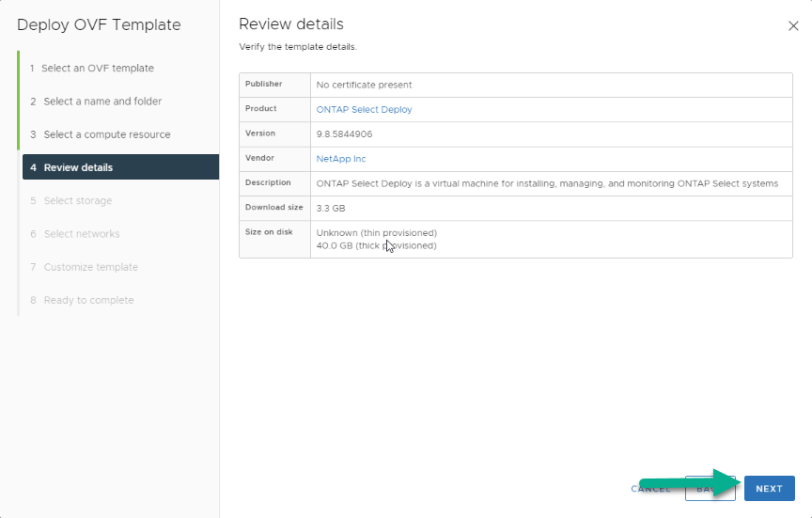Click the ONTAP Select Deploy description text
Viewport: 812px width, 518px height.
click(x=547, y=183)
